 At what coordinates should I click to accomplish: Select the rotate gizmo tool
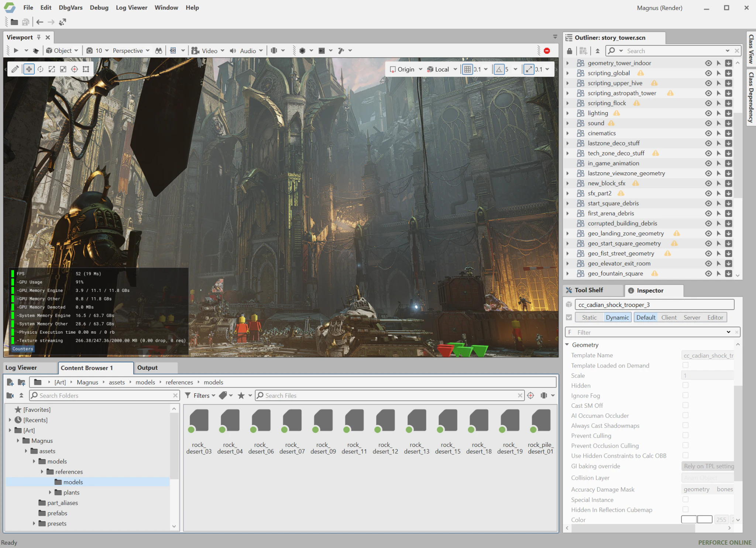(40, 69)
